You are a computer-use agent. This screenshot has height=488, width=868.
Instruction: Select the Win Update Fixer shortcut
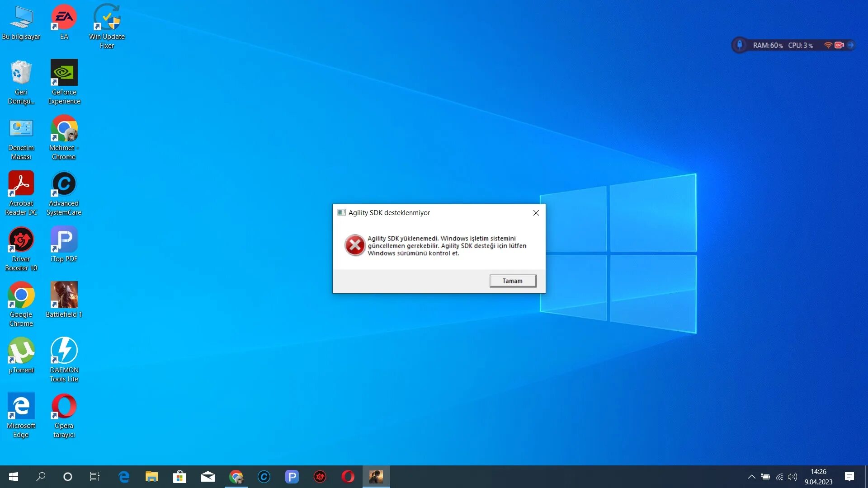[x=107, y=19]
